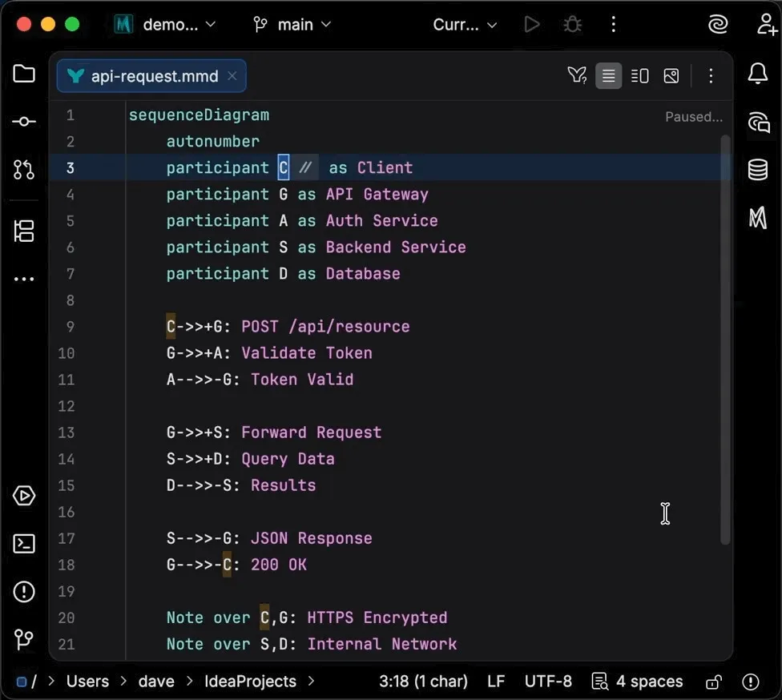Switch to editor-only view mode
This screenshot has height=700, width=782.
[608, 76]
